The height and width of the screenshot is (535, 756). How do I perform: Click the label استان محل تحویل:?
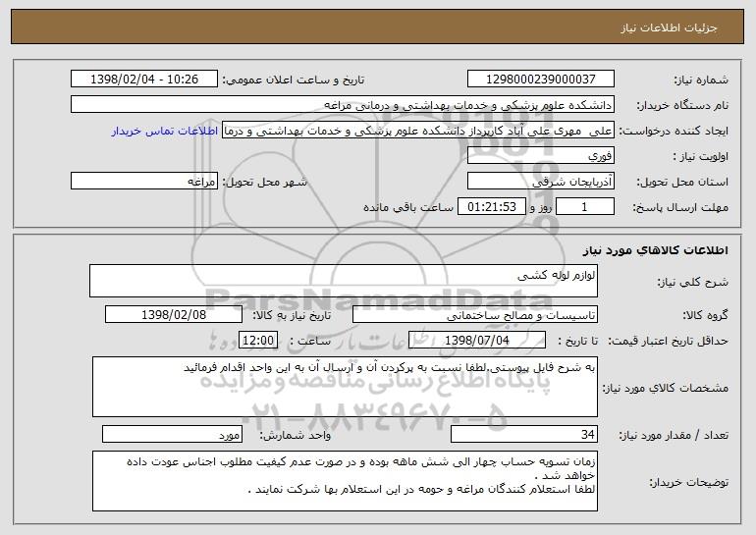pos(682,183)
